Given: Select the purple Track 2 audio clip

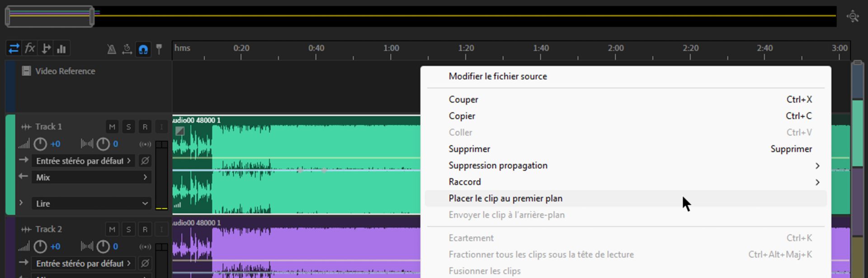Looking at the screenshot, I should click(296, 249).
